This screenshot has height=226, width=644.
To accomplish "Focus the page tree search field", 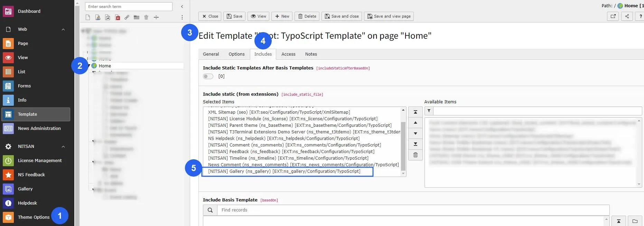I will (x=129, y=7).
